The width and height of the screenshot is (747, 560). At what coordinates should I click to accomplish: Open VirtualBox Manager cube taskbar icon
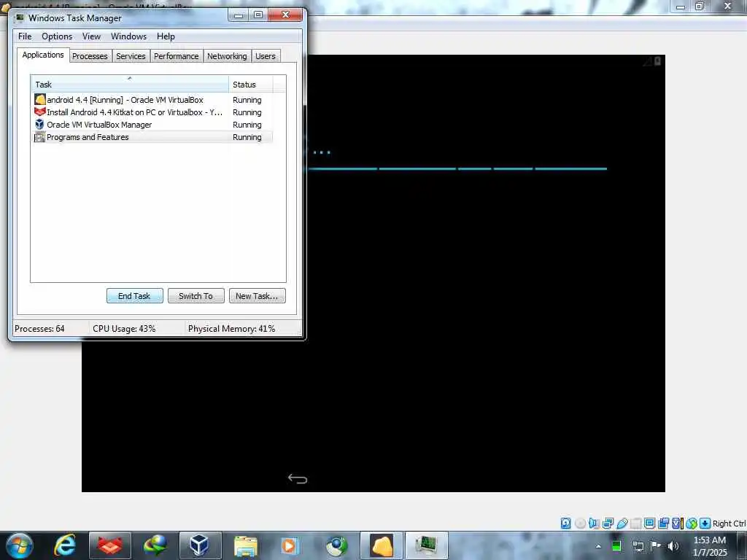tap(200, 545)
